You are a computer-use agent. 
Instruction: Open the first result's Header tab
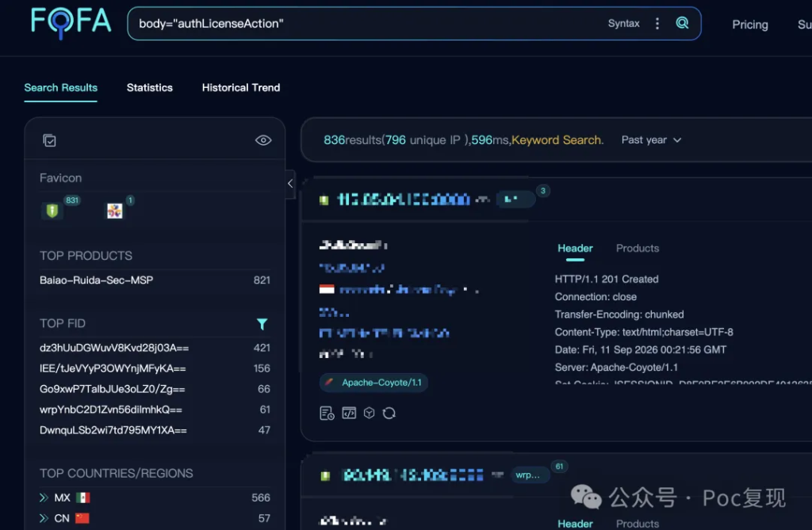coord(575,249)
